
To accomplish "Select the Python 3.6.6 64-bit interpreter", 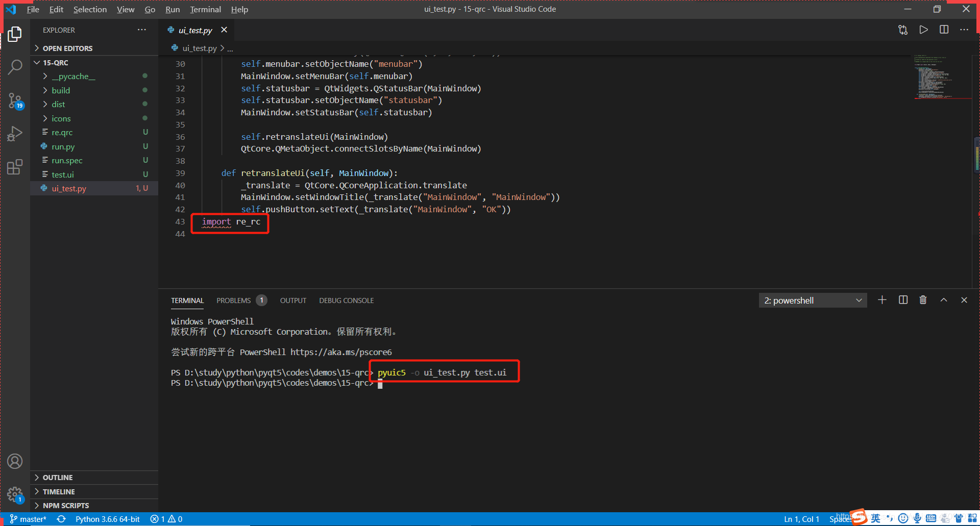I will (x=108, y=519).
